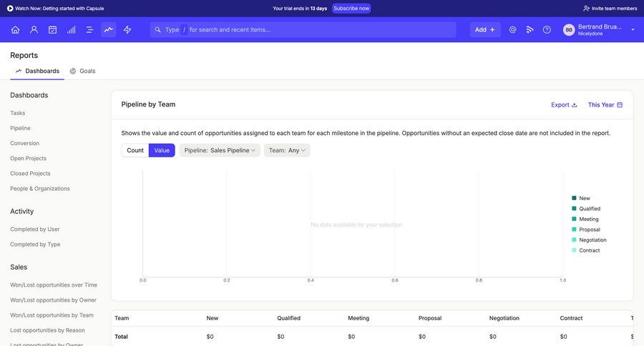The height and width of the screenshot is (346, 644).
Task: Open the Bertrand user account menu
Action: [599, 30]
